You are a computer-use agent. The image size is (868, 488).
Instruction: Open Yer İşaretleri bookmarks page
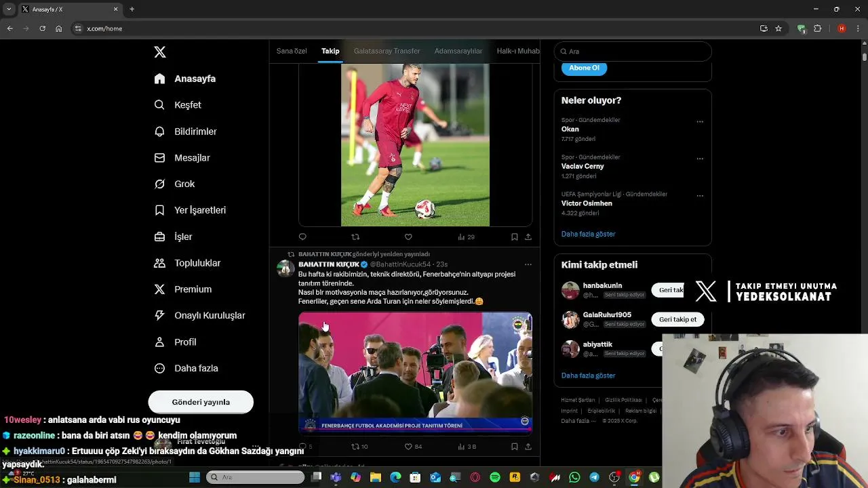(190, 210)
